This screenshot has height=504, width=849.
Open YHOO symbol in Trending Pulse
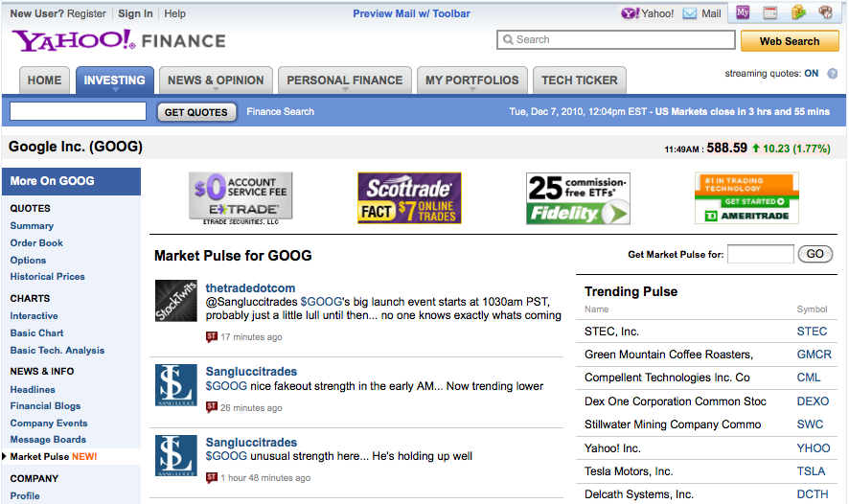pyautogui.click(x=814, y=448)
